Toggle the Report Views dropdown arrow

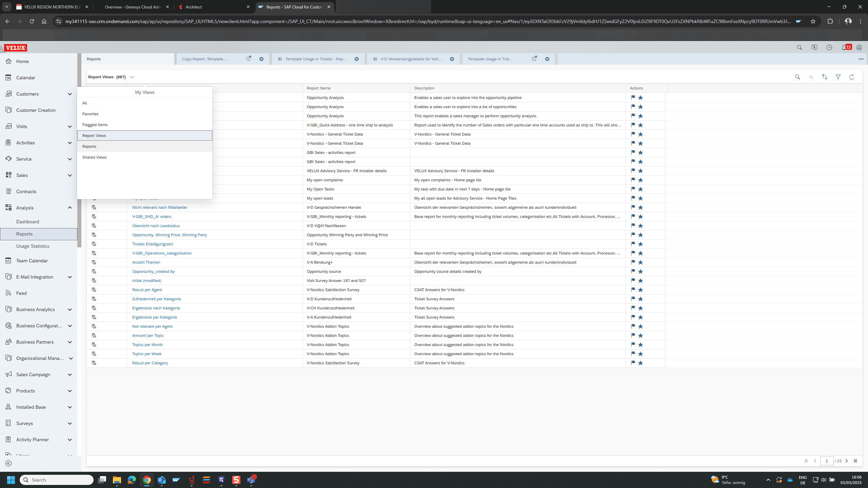pyautogui.click(x=132, y=77)
